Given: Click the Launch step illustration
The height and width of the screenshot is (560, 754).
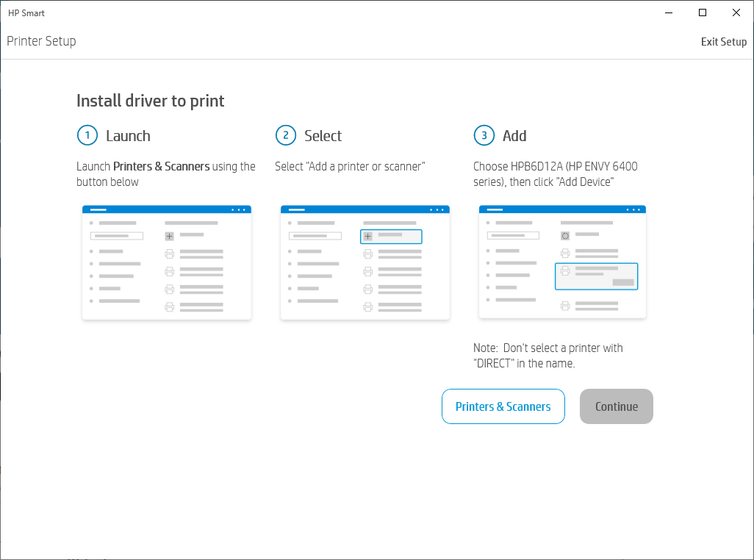Looking at the screenshot, I should click(167, 262).
